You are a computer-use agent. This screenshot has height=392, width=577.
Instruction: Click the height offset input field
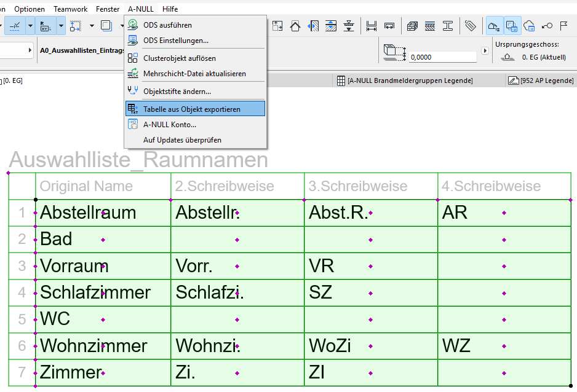click(442, 57)
